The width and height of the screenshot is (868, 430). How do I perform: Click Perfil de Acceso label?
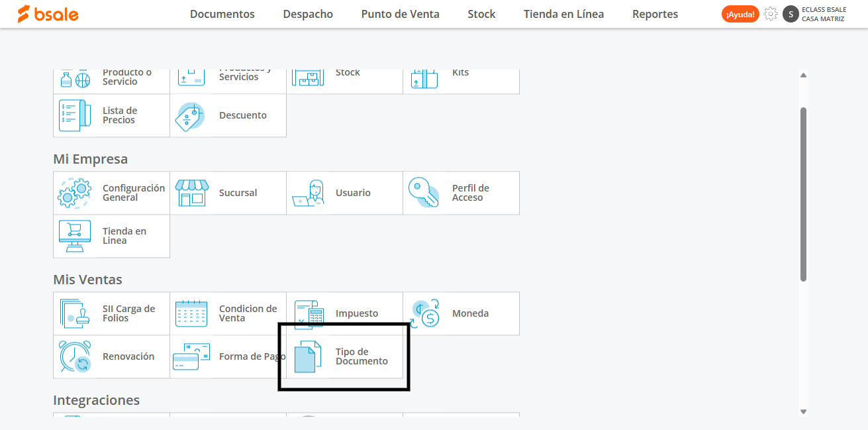(471, 193)
